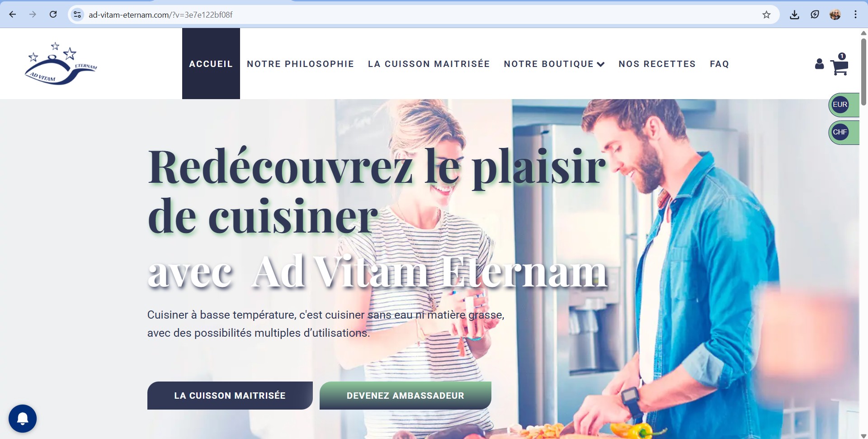Image resolution: width=868 pixels, height=439 pixels.
Task: Go back with the browser arrow
Action: 13,14
